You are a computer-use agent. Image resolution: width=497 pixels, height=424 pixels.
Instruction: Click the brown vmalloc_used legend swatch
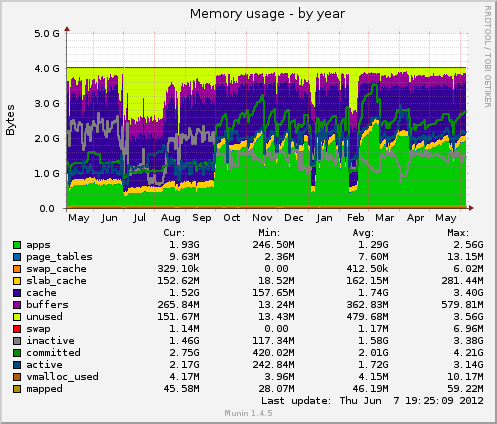pos(17,377)
